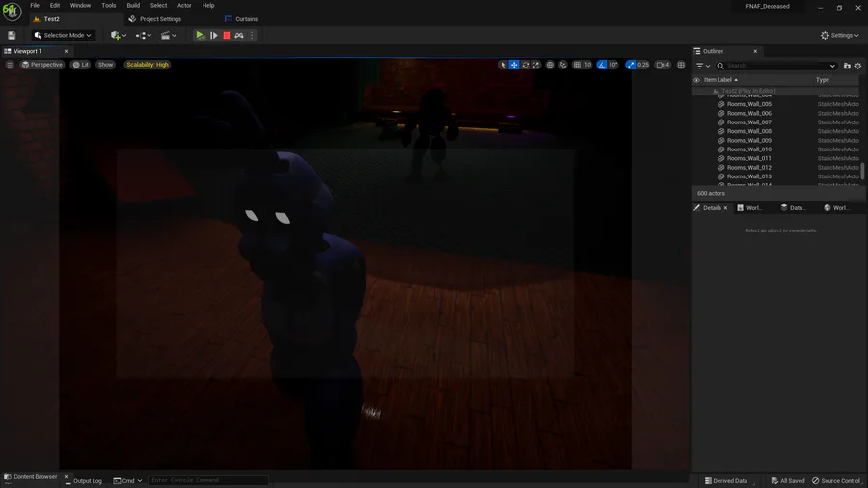The image size is (868, 488).
Task: Click the Outliner search field
Action: (775, 66)
